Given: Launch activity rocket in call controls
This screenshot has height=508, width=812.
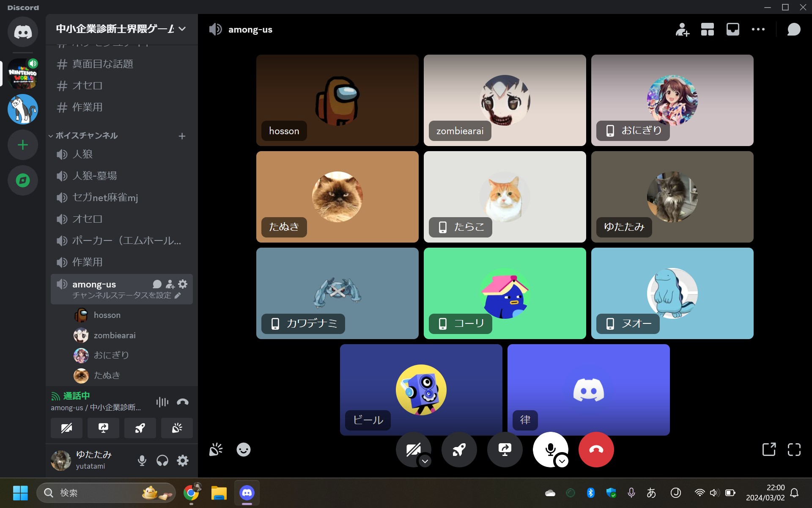Looking at the screenshot, I should 459,450.
